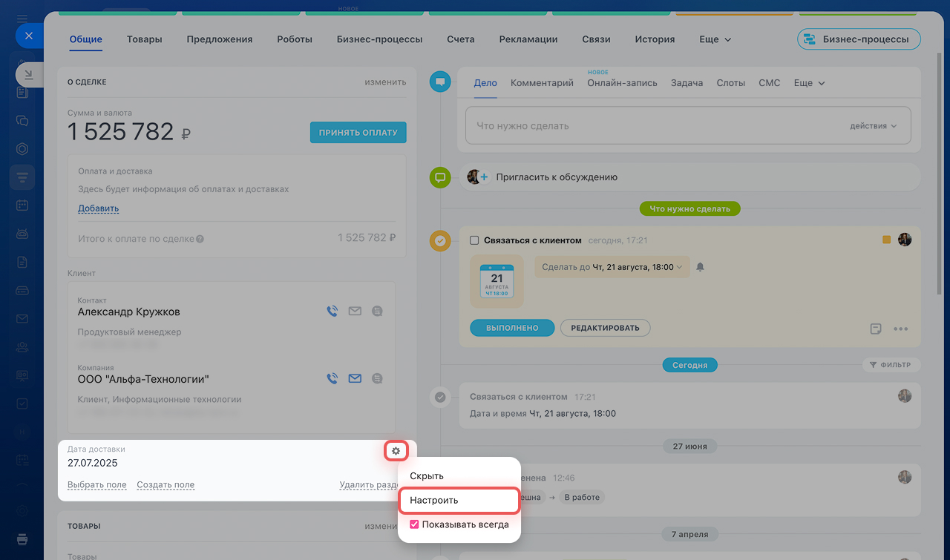Click the plus icon to invite participant
Viewport: 950px width, 560px height.
[485, 177]
